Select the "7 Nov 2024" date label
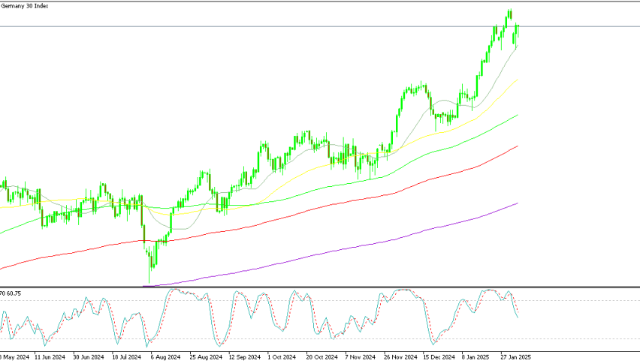The height and width of the screenshot is (364, 640). [360, 357]
